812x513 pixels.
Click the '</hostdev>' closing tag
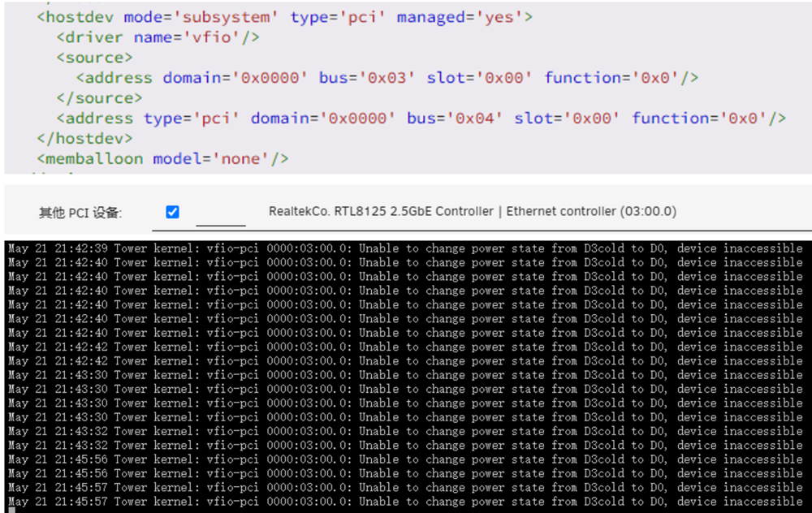(x=84, y=138)
